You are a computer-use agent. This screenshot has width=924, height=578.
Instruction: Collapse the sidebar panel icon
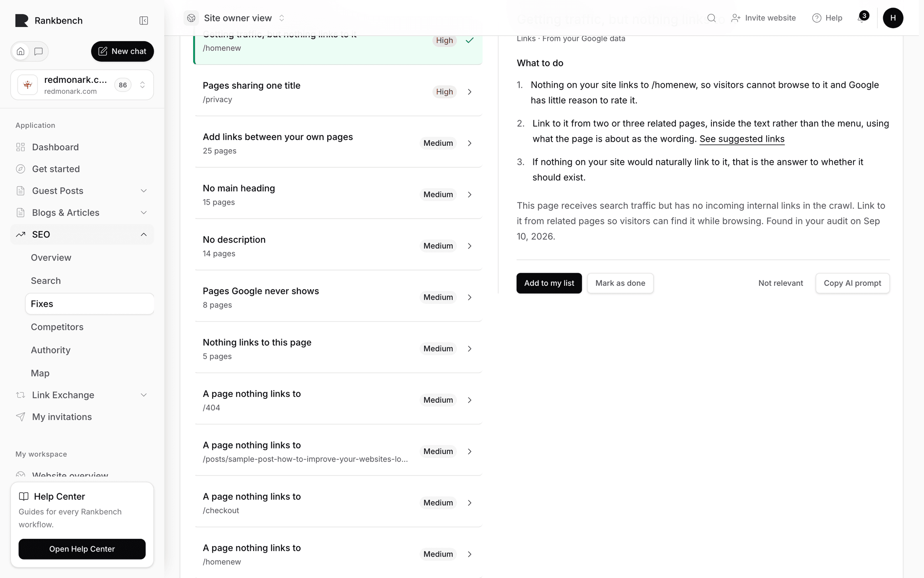pos(144,21)
